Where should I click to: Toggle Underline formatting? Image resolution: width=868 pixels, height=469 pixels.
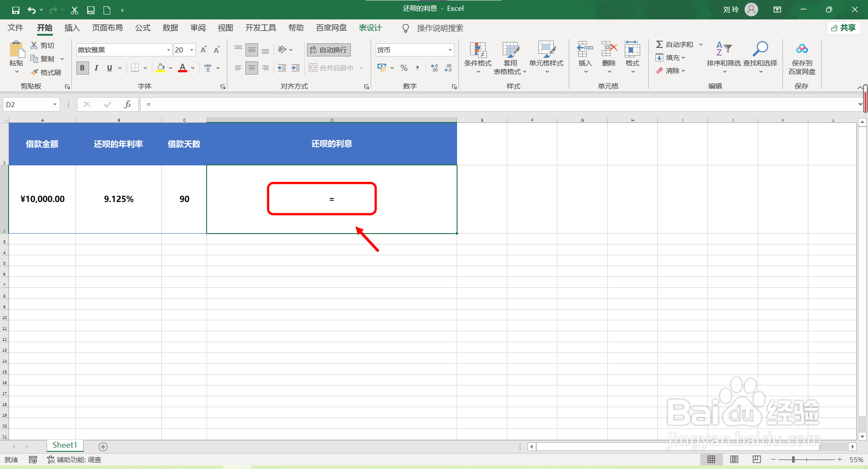point(109,68)
